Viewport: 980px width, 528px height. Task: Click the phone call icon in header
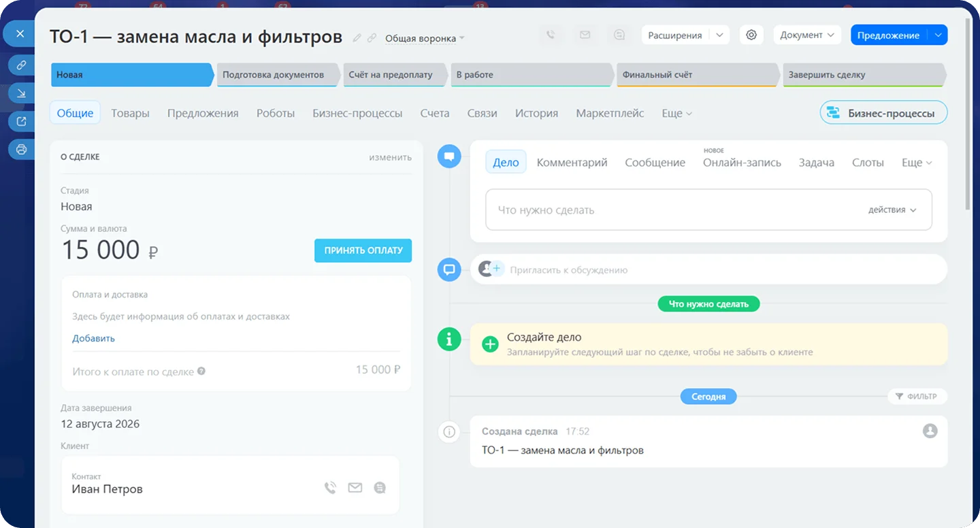click(x=551, y=35)
